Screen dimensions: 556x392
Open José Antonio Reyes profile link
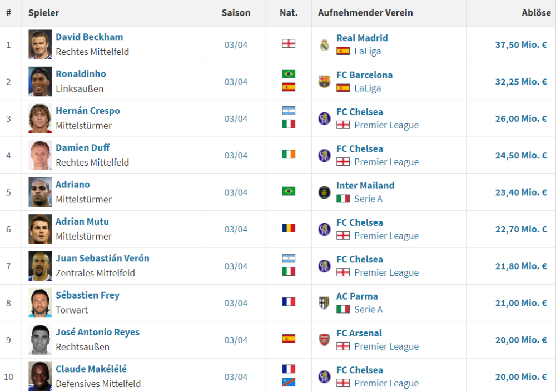coord(97,333)
